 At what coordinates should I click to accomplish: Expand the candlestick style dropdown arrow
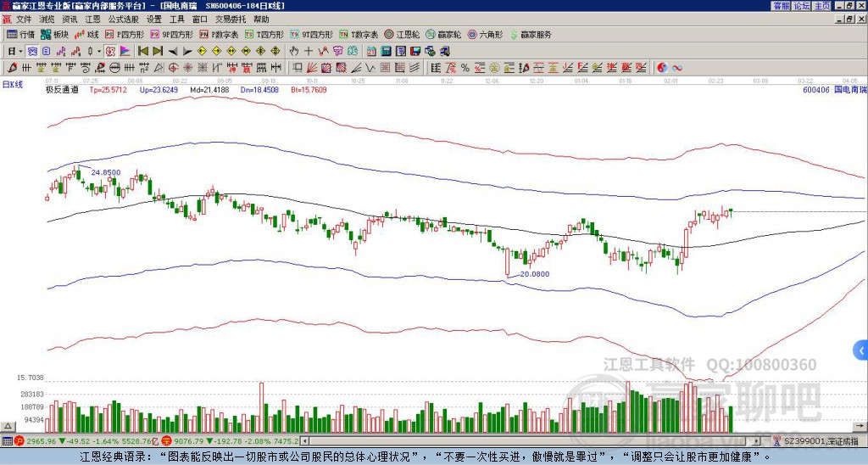click(99, 51)
